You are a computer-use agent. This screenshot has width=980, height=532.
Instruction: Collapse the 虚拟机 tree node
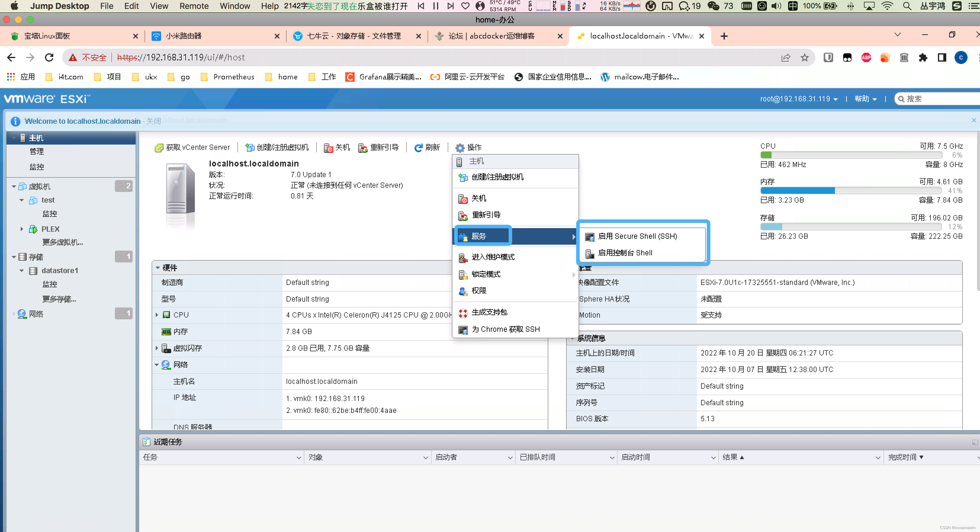pos(14,186)
